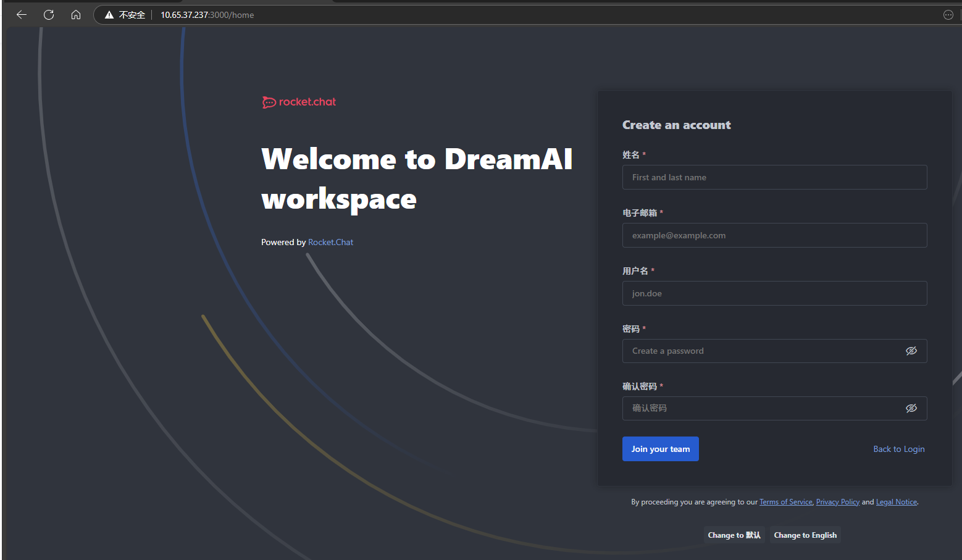Focus the username jon.doe field
The height and width of the screenshot is (560, 962).
coord(774,293)
